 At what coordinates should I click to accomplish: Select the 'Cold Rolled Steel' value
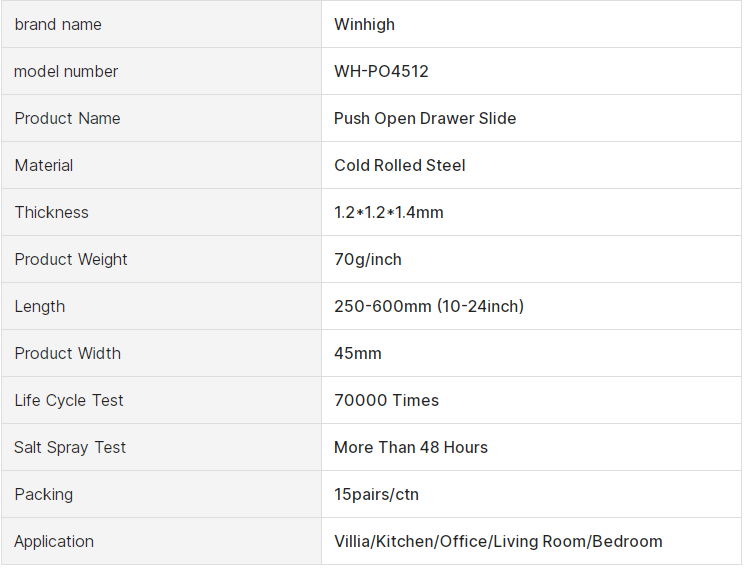pos(400,165)
